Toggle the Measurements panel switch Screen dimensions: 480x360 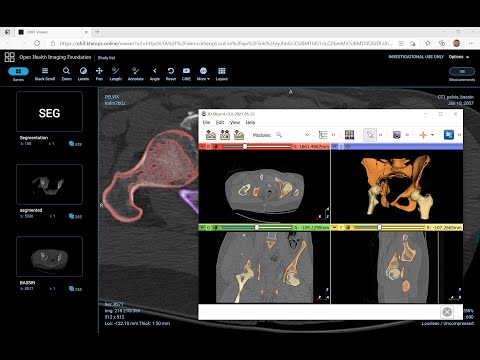click(462, 71)
